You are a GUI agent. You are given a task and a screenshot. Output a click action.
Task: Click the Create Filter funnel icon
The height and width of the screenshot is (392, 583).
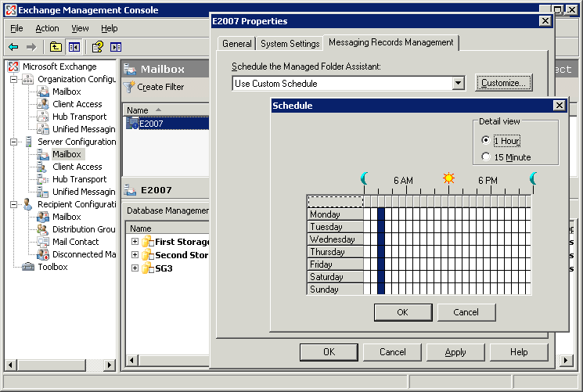click(x=129, y=87)
